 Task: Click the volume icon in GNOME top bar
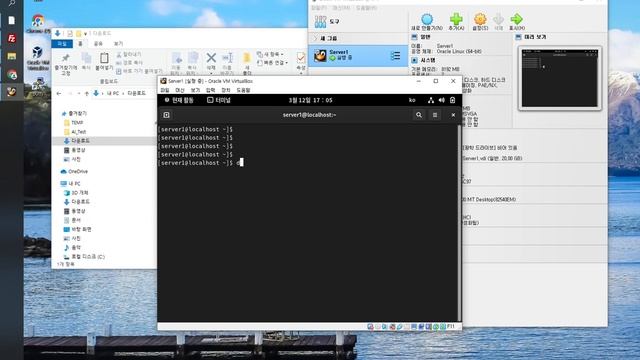[x=442, y=100]
